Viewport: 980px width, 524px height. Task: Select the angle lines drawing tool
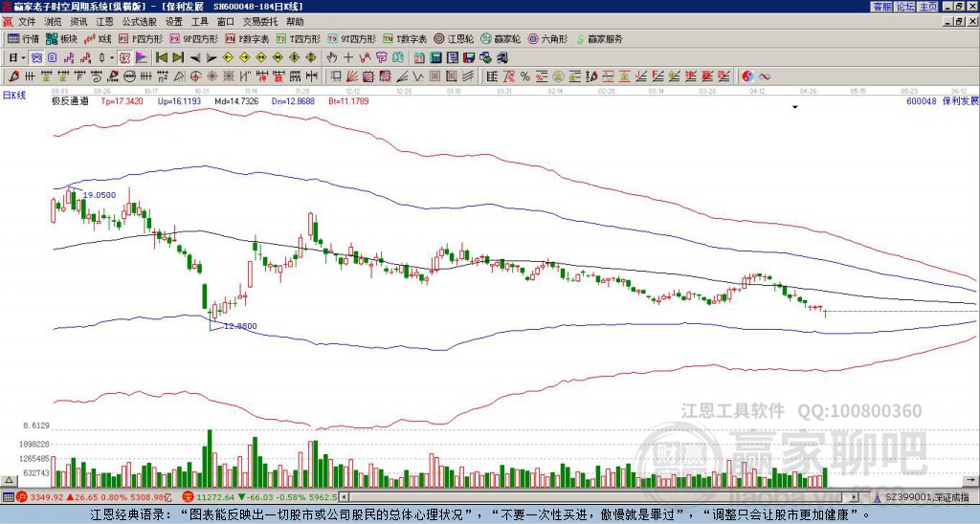(402, 76)
